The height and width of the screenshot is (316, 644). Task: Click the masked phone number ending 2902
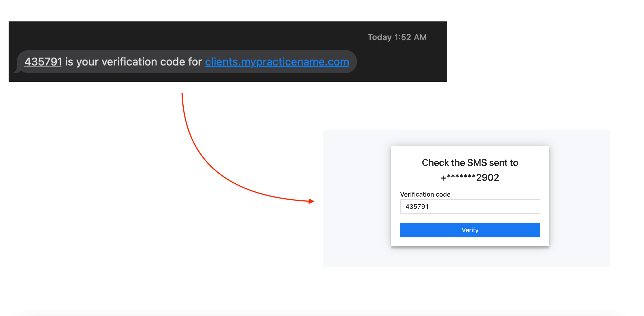470,178
